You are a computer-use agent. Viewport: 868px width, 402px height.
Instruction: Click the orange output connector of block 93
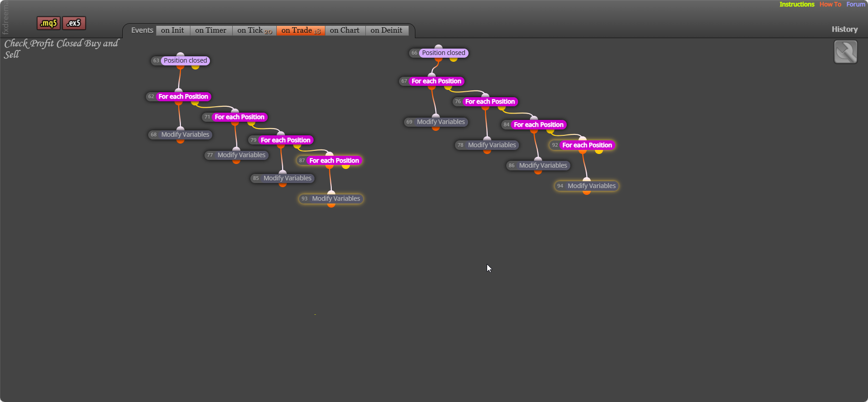[331, 205]
